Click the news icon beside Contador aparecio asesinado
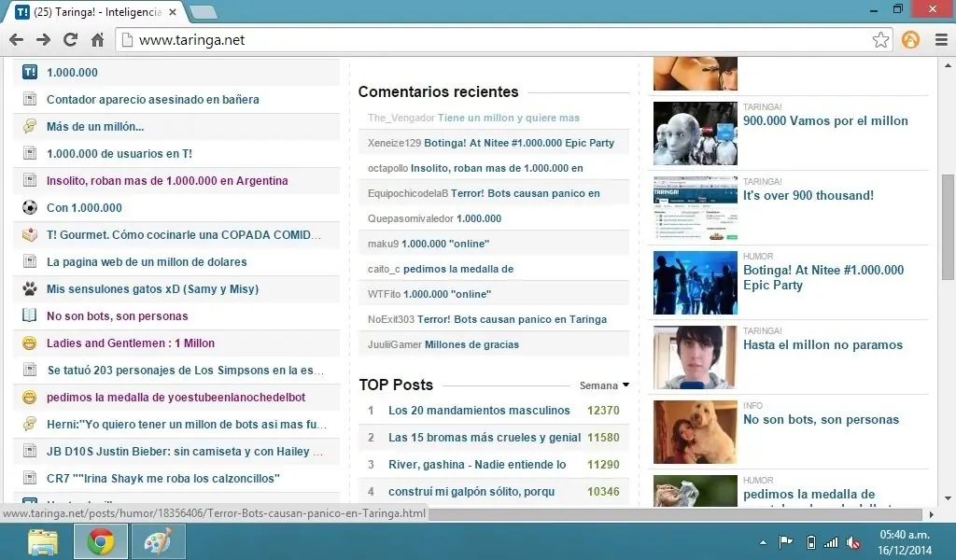This screenshot has width=956, height=560. (29, 99)
